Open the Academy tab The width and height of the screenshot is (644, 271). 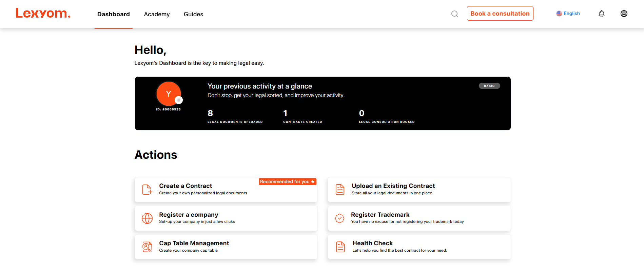[157, 14]
